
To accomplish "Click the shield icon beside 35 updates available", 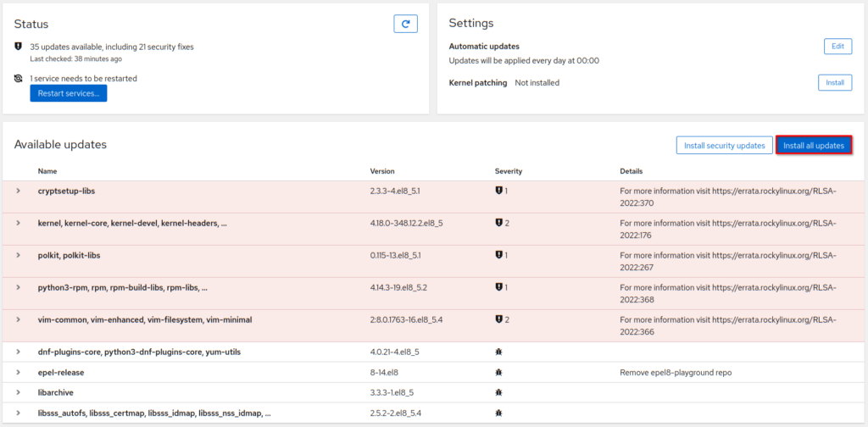I will pos(19,47).
